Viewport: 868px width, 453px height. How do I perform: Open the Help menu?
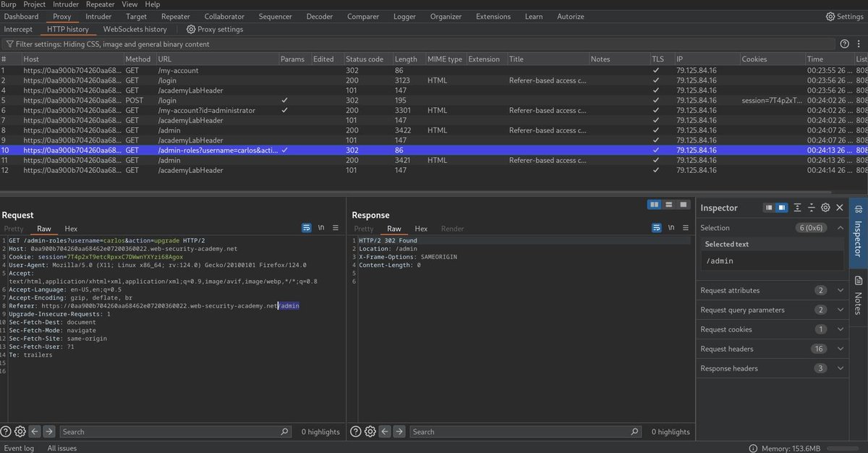[153, 4]
